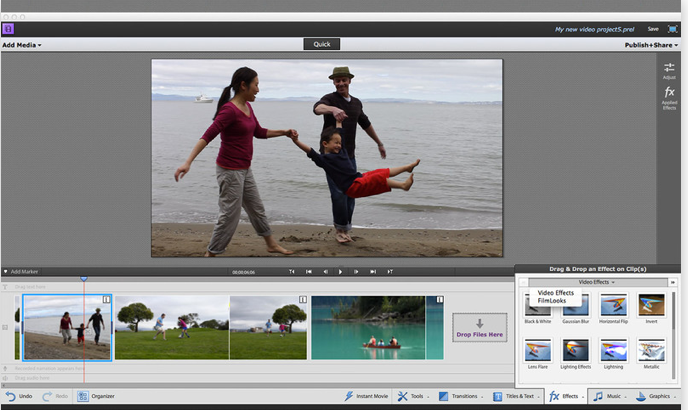The width and height of the screenshot is (688, 410).
Task: Open the Publish+Share dropdown
Action: pyautogui.click(x=651, y=45)
